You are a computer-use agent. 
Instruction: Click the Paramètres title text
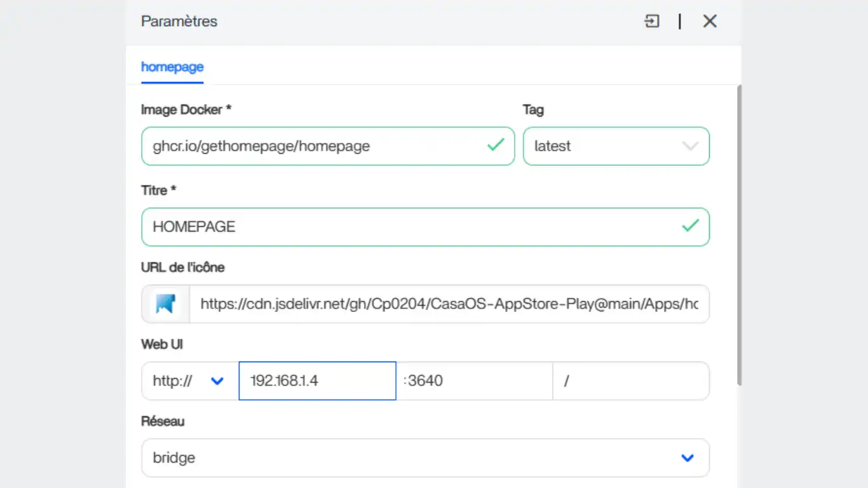click(x=179, y=21)
